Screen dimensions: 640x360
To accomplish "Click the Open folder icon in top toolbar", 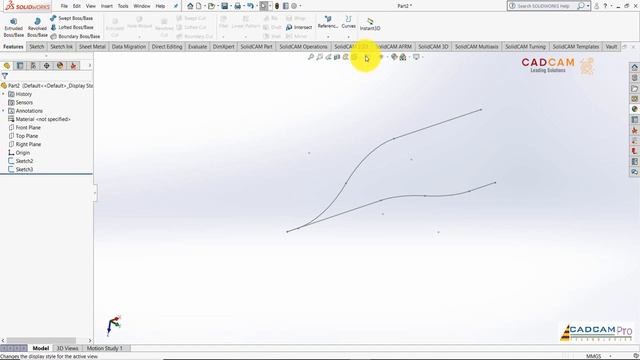I will click(211, 6).
